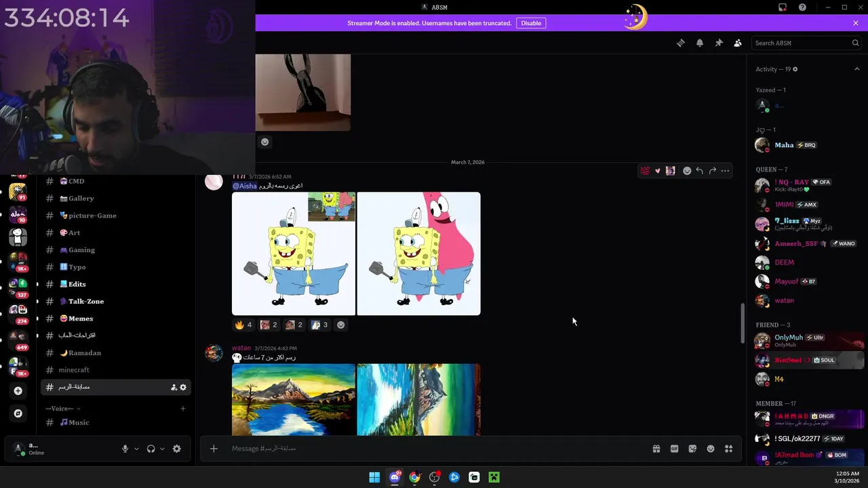Open microphone input options arrow
The width and height of the screenshot is (868, 488).
tap(136, 449)
